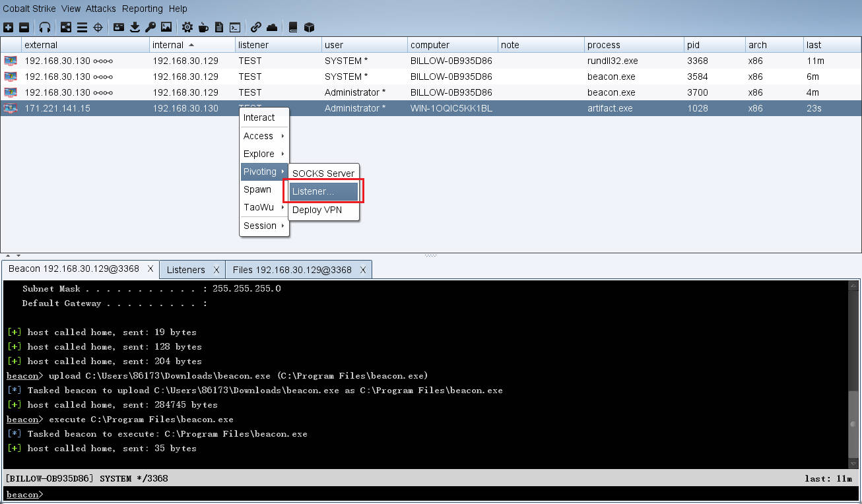The height and width of the screenshot is (504, 862).
Task: View keystrokes via key icon
Action: (x=150, y=27)
